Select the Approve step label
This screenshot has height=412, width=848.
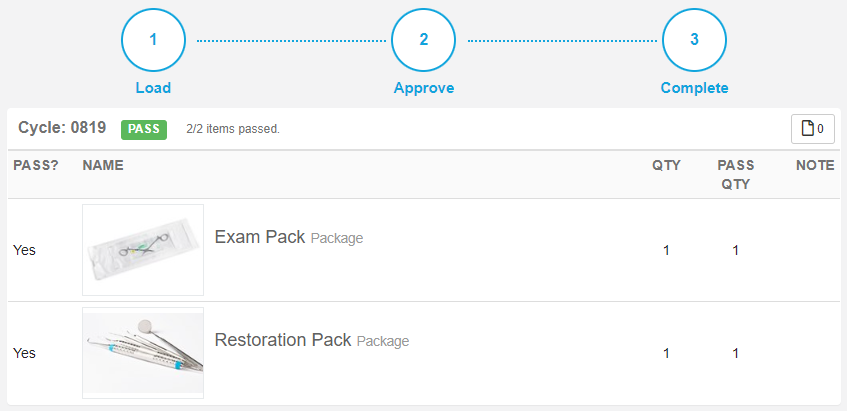[x=423, y=88]
